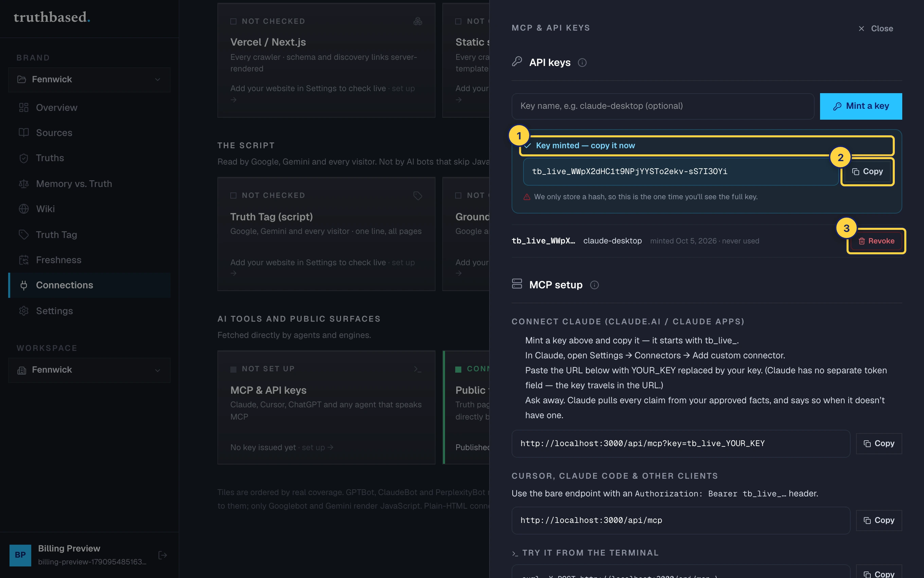924x578 pixels.
Task: Click the tag icon on Truth Tag (script) tile
Action: pyautogui.click(x=418, y=196)
